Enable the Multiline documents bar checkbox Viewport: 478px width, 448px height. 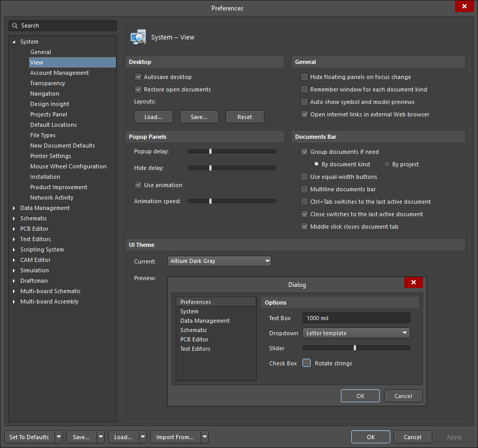pos(304,189)
